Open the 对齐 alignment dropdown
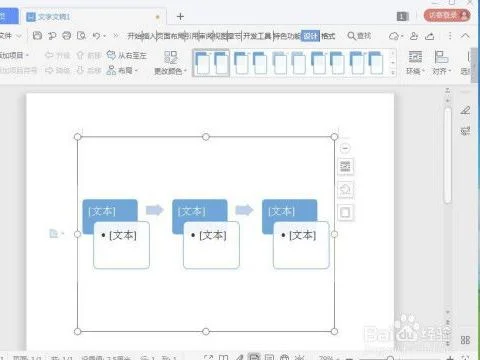The image size is (480, 360). [x=442, y=62]
